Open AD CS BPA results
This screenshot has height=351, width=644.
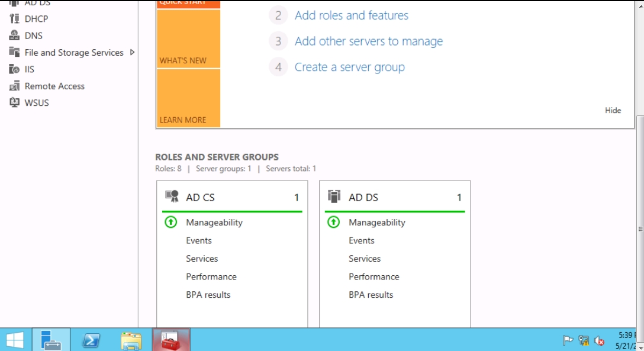pyautogui.click(x=208, y=295)
